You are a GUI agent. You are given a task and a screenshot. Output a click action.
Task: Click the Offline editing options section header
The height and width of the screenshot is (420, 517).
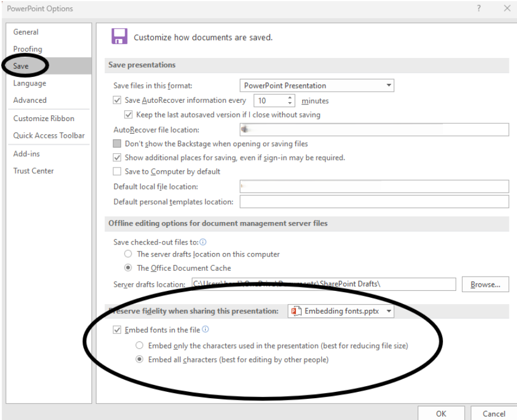pos(307,224)
